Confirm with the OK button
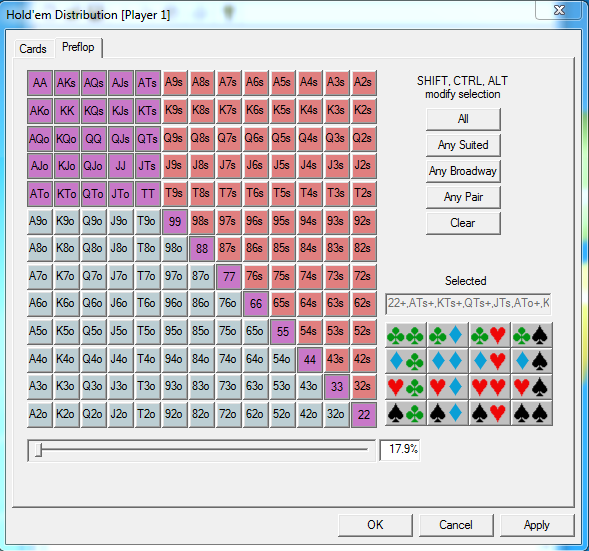The height and width of the screenshot is (551, 589). point(375,525)
